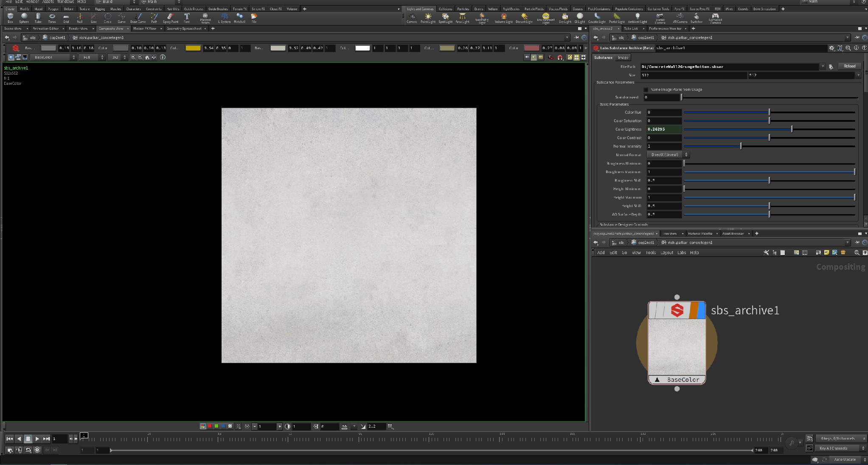868x465 pixels.
Task: Add a Gamepad Camera
Action: pyautogui.click(x=715, y=18)
